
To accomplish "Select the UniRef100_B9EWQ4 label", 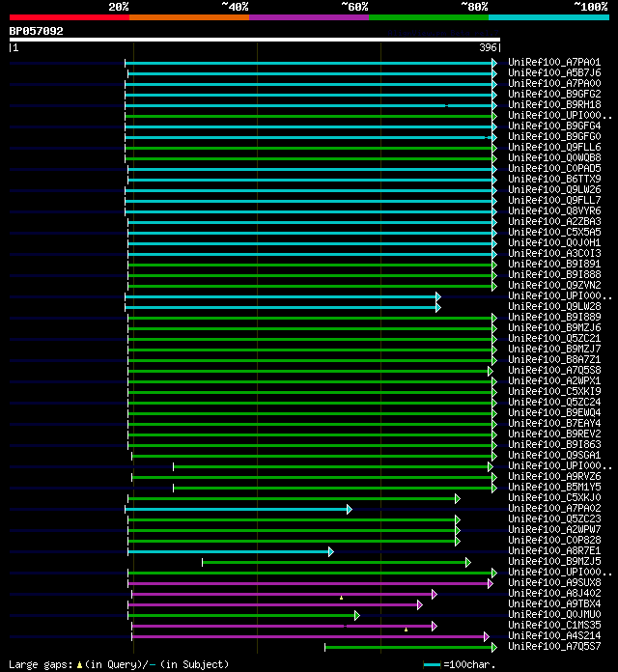I will [554, 412].
